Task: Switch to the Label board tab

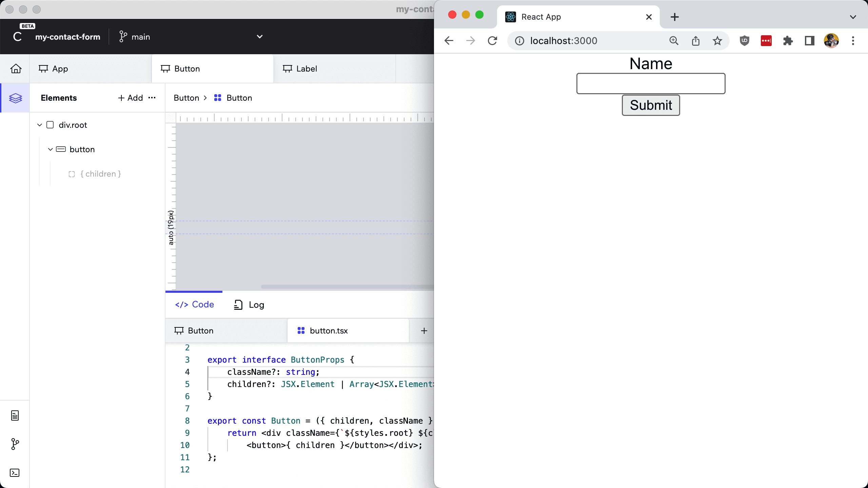Action: (335, 69)
